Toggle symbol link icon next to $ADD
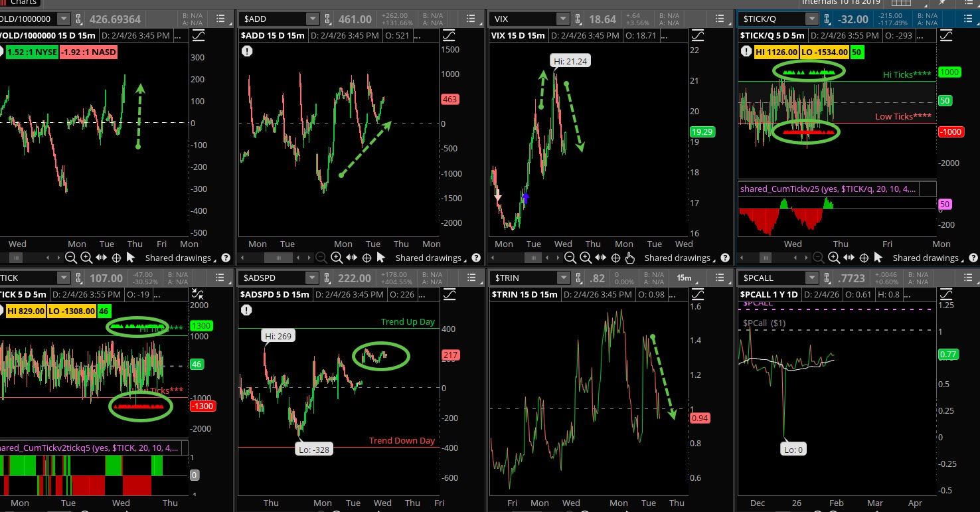This screenshot has height=512, width=980. pos(327,19)
